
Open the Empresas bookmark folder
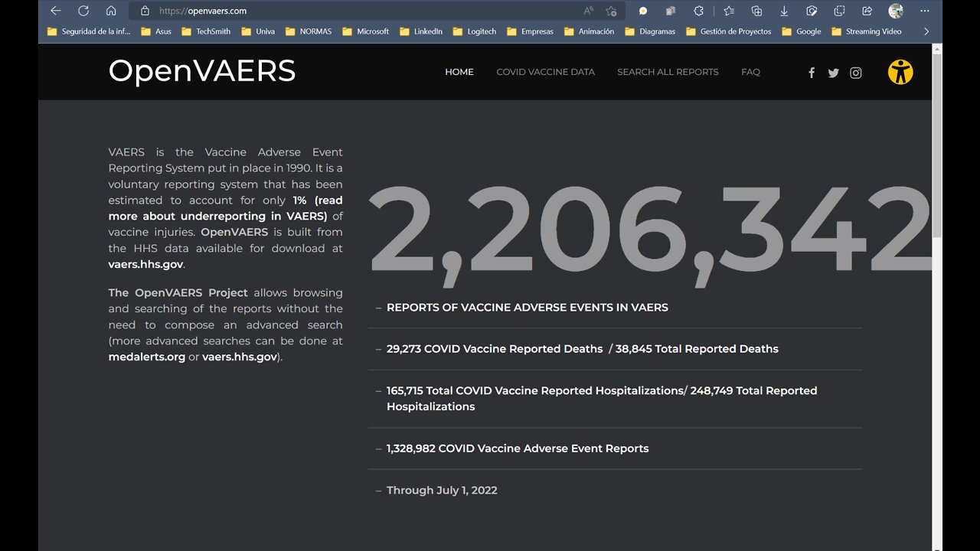pos(530,31)
